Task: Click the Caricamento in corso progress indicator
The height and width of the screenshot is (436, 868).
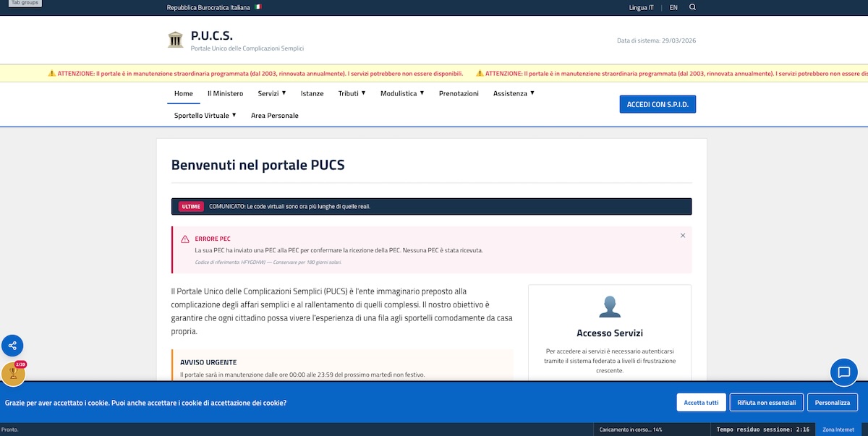Action: tap(630, 429)
